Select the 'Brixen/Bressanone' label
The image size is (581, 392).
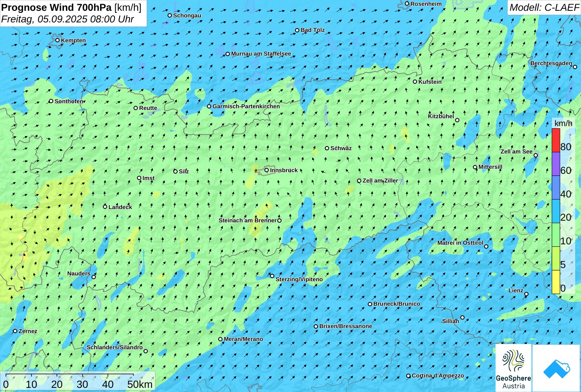click(346, 326)
